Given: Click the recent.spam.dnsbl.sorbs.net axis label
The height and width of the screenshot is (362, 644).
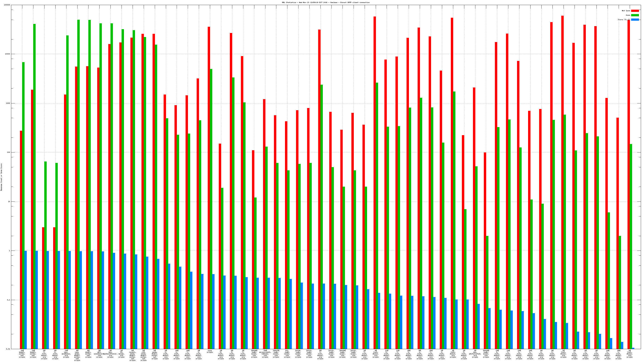Looking at the screenshot, I should coord(132,355).
